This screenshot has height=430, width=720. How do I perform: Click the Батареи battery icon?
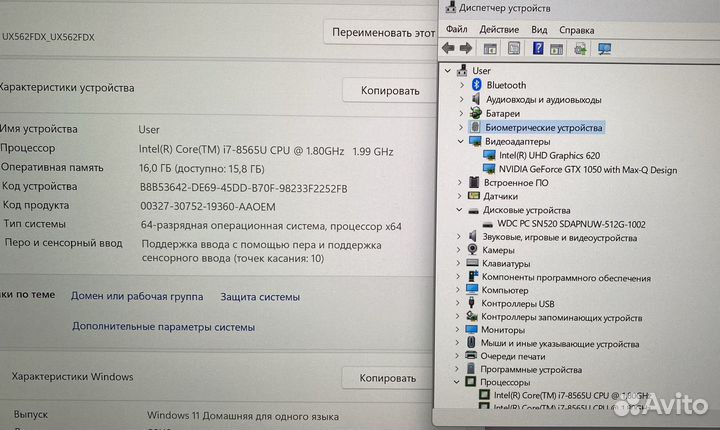click(476, 113)
